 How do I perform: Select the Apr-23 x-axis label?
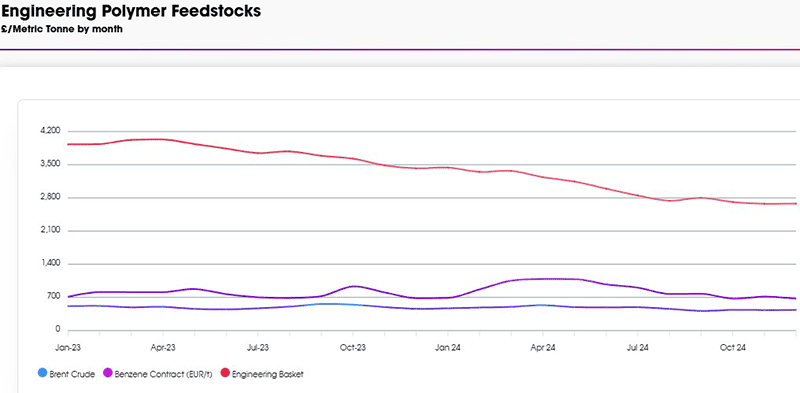pos(163,348)
